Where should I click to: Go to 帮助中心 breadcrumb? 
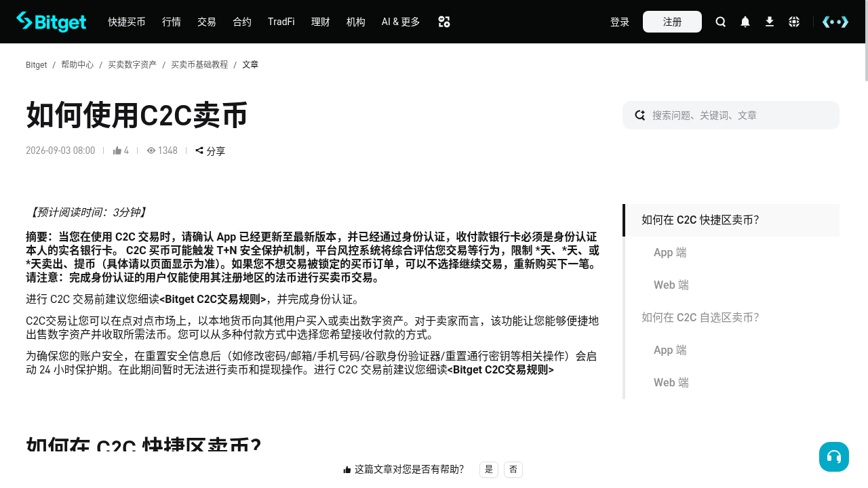77,64
